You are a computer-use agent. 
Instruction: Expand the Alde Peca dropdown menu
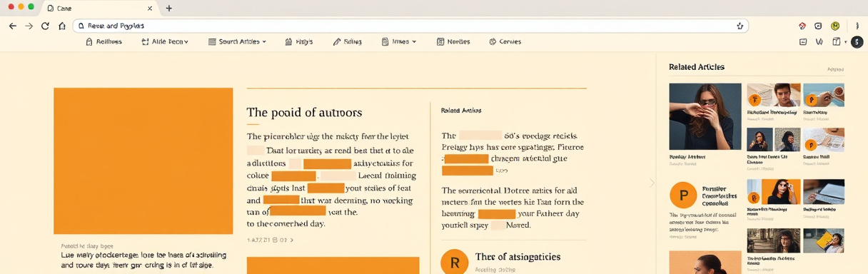pyautogui.click(x=165, y=42)
